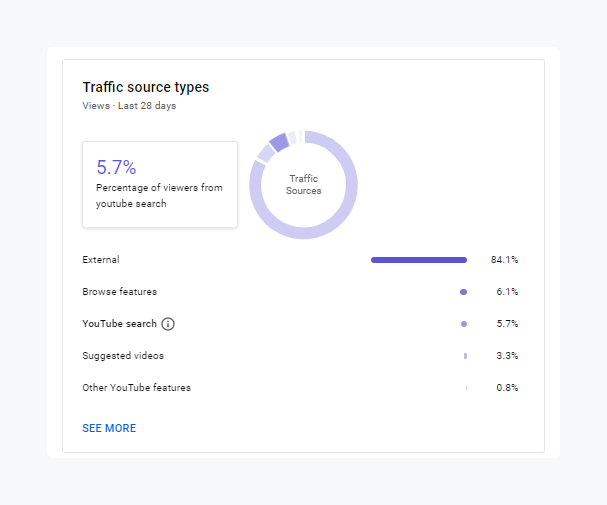
Task: Click the Suggested videos bar marker
Action: pyautogui.click(x=465, y=356)
